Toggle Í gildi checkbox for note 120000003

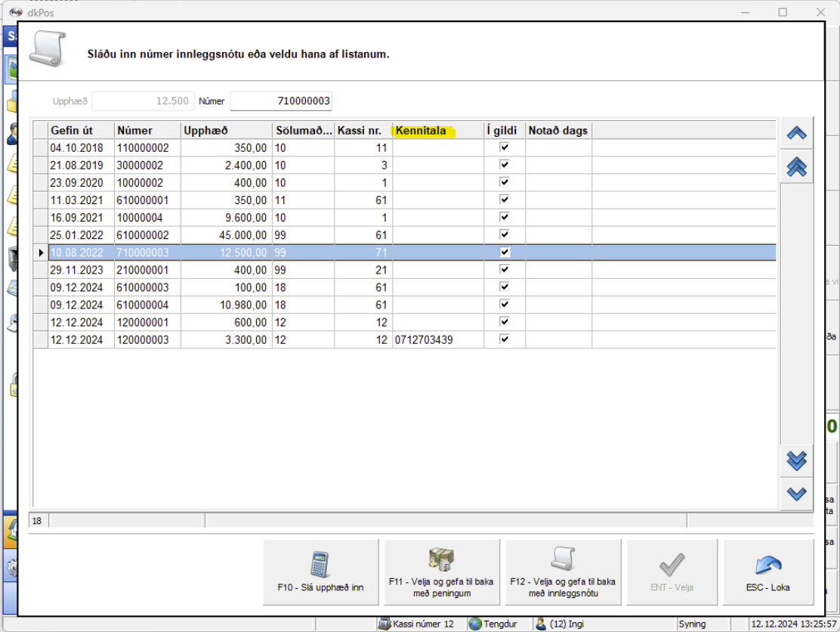(x=505, y=339)
